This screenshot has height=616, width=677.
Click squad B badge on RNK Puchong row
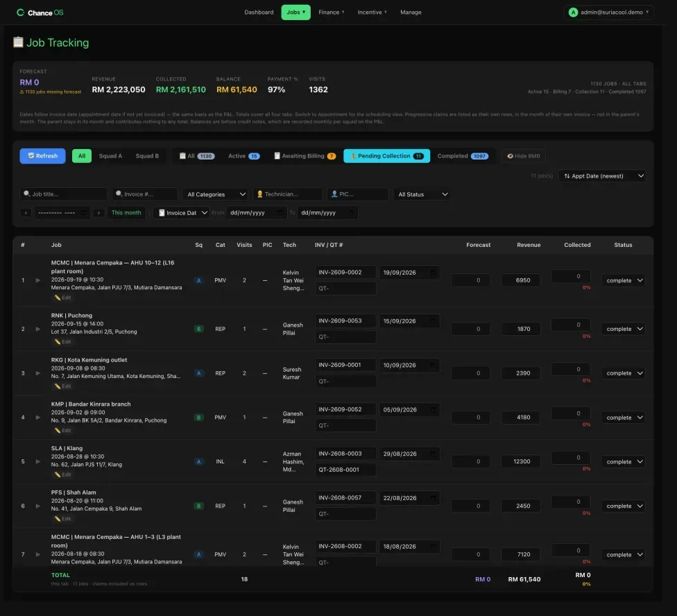(198, 329)
